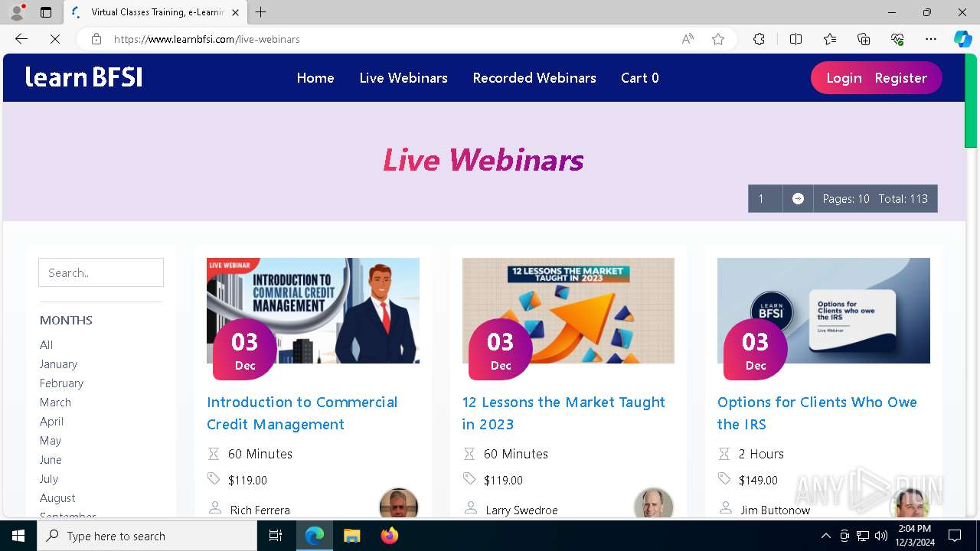
Task: Open the Extensions icon
Action: pyautogui.click(x=759, y=39)
